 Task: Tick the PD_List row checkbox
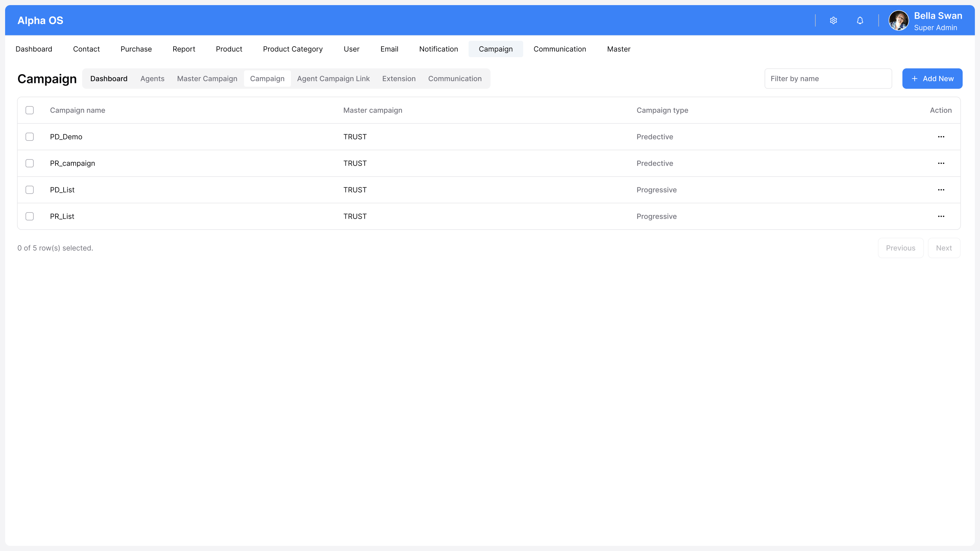tap(30, 190)
